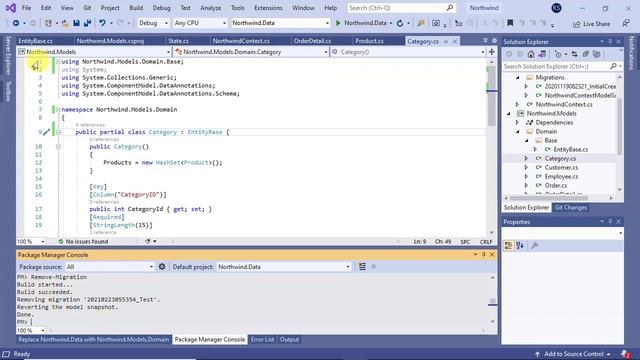Click the Hot Reload refresh icon

click(x=400, y=23)
